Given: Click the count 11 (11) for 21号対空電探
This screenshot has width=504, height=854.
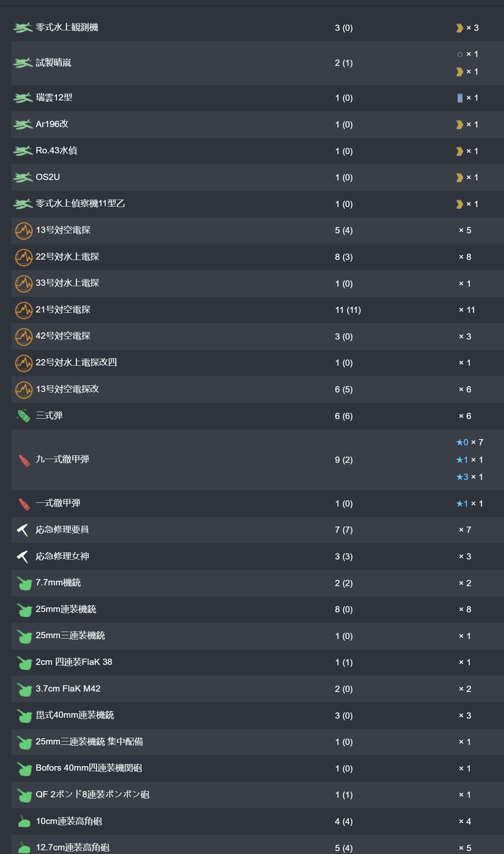Looking at the screenshot, I should point(348,310).
